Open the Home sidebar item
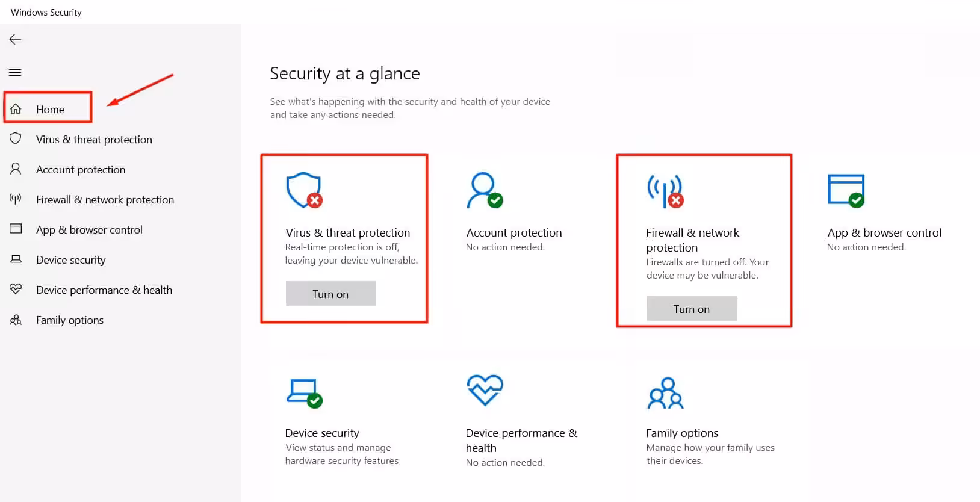The width and height of the screenshot is (980, 502). pyautogui.click(x=48, y=109)
